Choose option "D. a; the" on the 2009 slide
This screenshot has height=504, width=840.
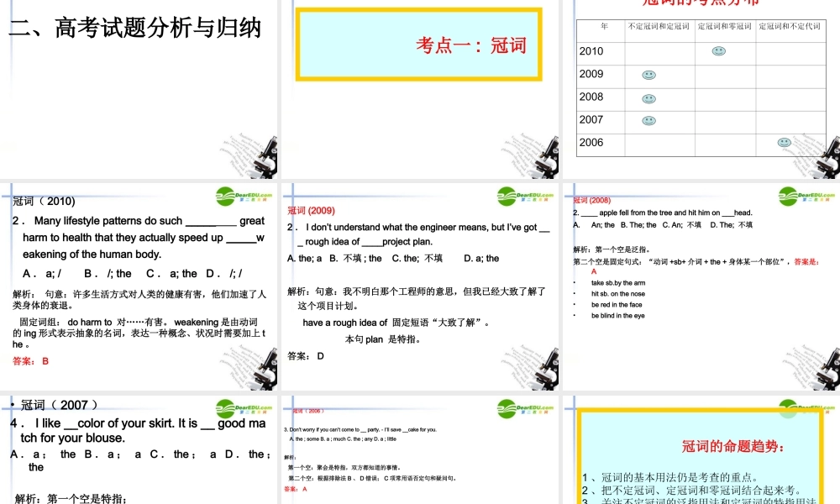pyautogui.click(x=481, y=259)
